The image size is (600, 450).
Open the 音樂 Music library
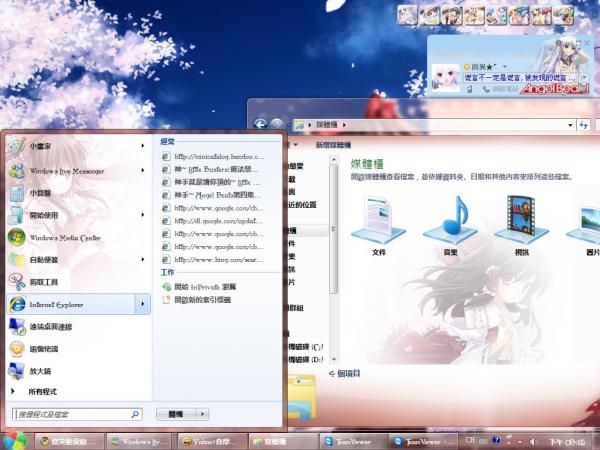pos(450,226)
